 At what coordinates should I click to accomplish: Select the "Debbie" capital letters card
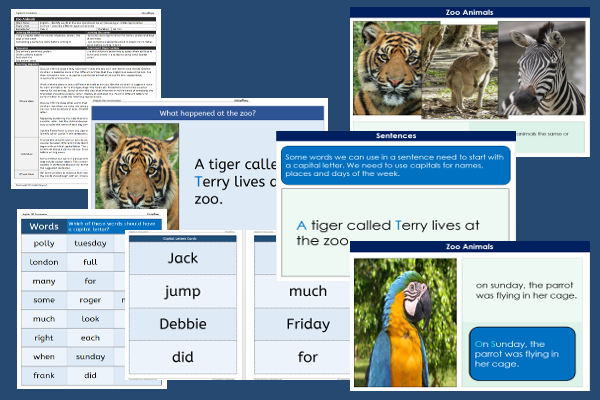pyautogui.click(x=183, y=324)
